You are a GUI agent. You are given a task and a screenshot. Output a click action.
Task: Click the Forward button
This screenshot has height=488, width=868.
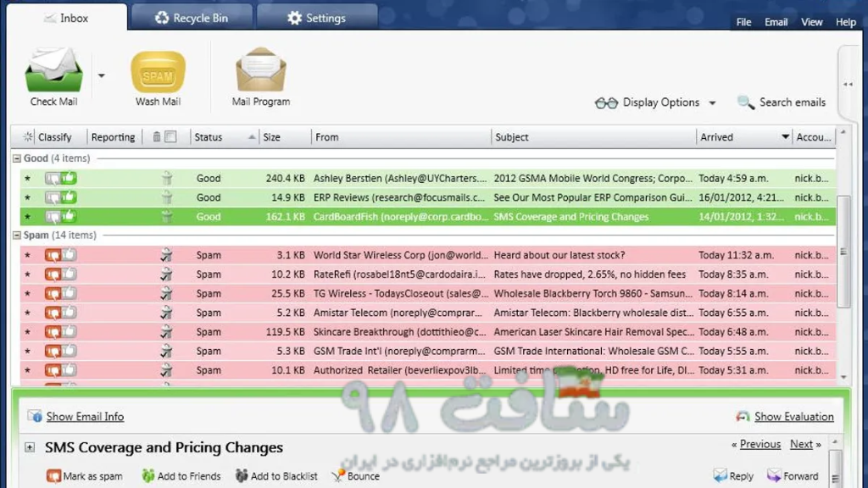(x=793, y=476)
